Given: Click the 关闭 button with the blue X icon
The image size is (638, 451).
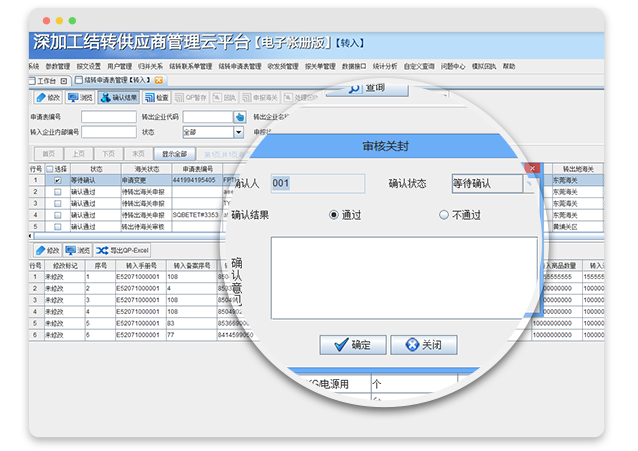Looking at the screenshot, I should click(x=424, y=345).
